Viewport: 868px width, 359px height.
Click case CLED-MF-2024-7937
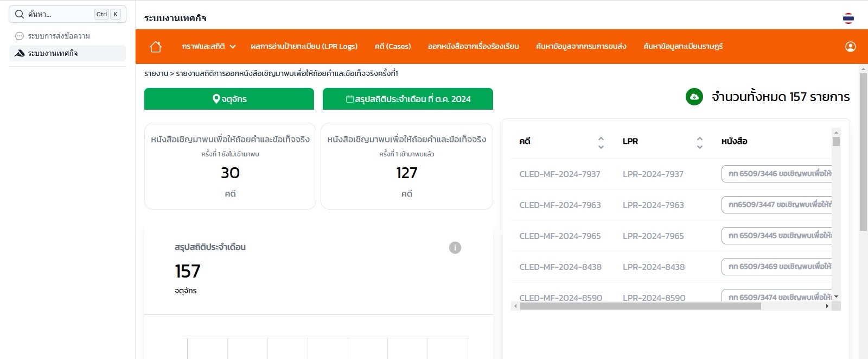click(560, 174)
